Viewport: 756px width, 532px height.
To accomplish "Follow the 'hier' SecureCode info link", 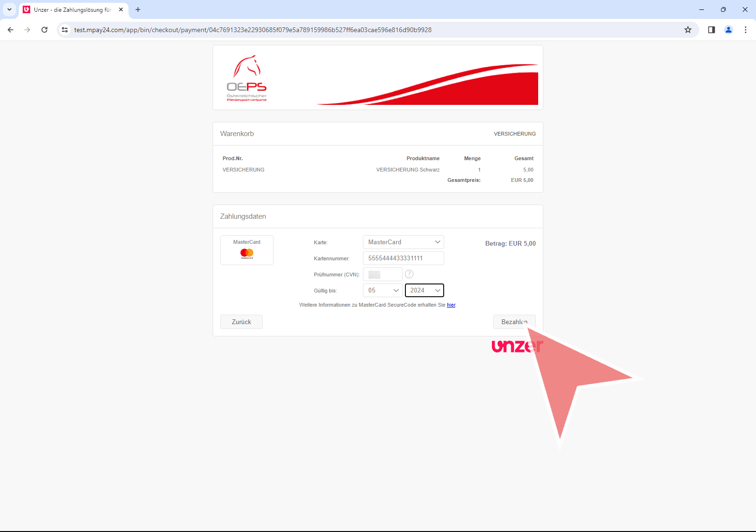I will point(451,305).
